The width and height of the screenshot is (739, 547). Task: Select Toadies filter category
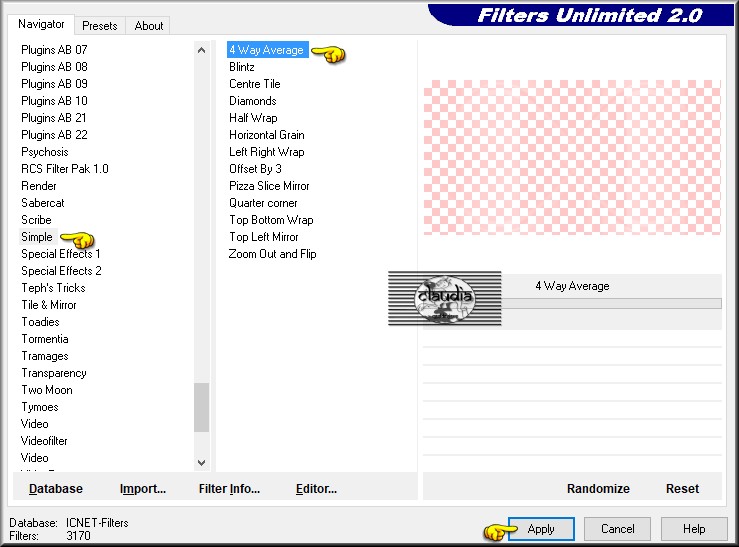pyautogui.click(x=41, y=322)
